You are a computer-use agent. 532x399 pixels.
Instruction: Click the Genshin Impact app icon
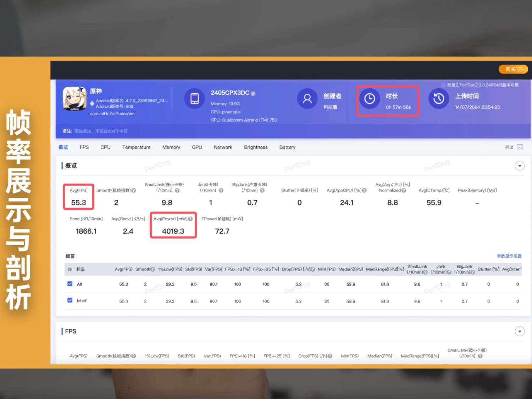(x=75, y=99)
